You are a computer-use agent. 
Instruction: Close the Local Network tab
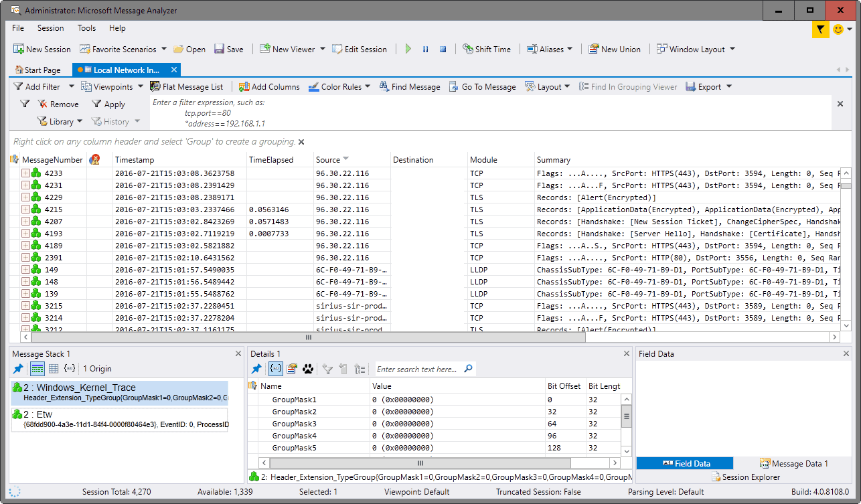(174, 70)
